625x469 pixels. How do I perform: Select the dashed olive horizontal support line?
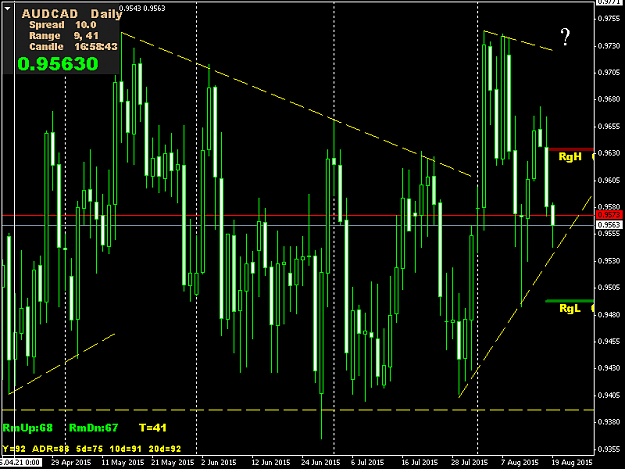click(x=298, y=410)
